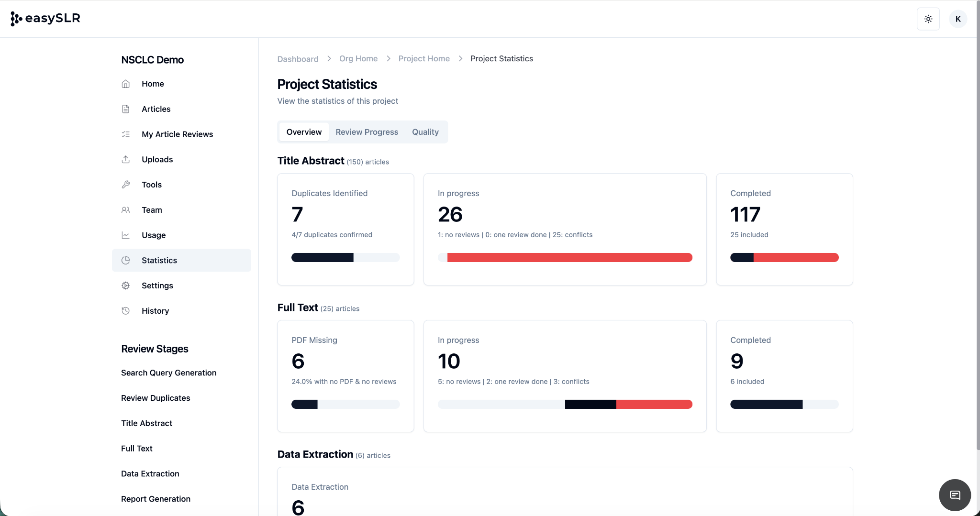980x516 pixels.
Task: Open the History clock icon
Action: [x=126, y=311]
